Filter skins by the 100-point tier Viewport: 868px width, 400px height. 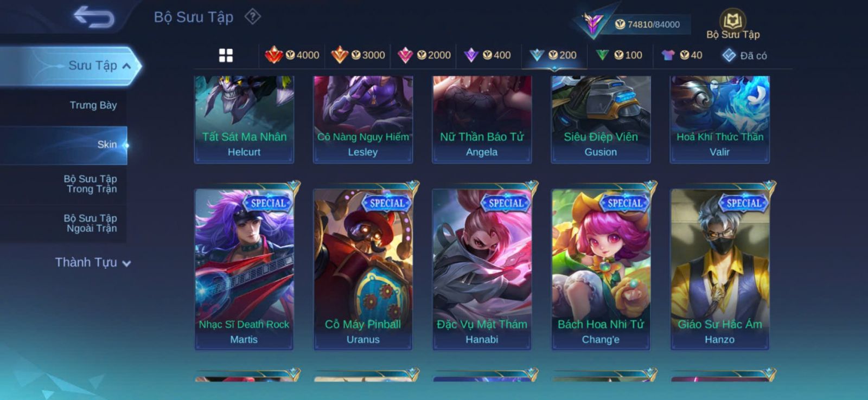coord(618,55)
